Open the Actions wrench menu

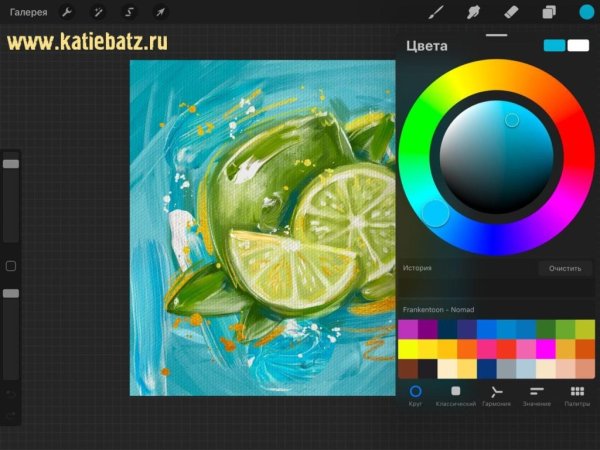(x=67, y=12)
